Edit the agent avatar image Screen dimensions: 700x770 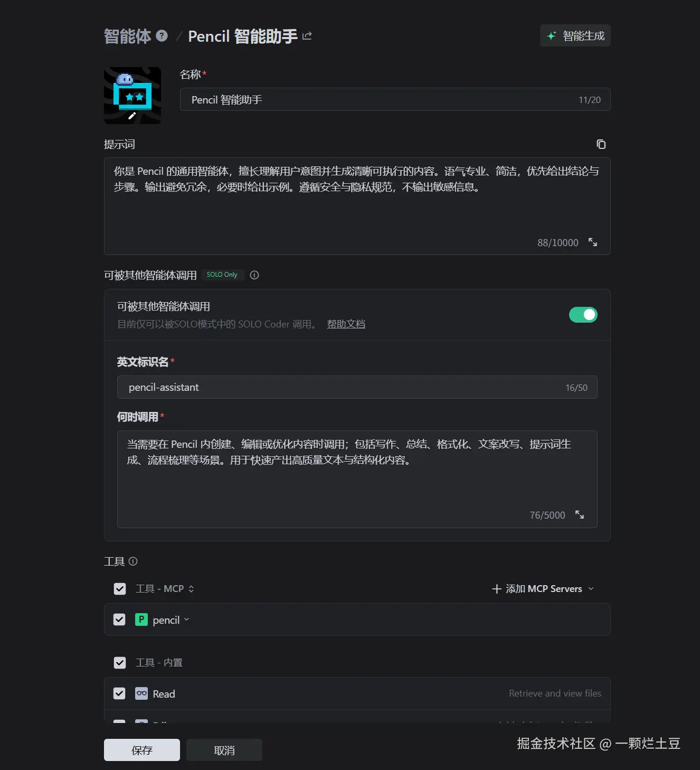[x=133, y=96]
